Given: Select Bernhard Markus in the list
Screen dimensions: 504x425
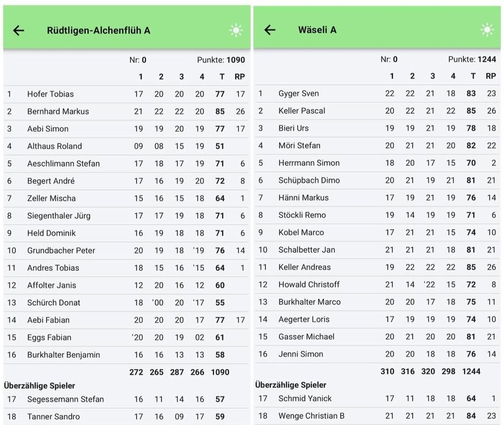Looking at the screenshot, I should click(x=58, y=112).
